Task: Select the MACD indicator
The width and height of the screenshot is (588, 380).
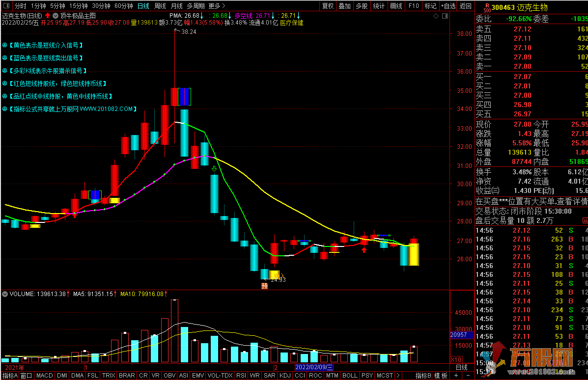Action: (x=45, y=376)
